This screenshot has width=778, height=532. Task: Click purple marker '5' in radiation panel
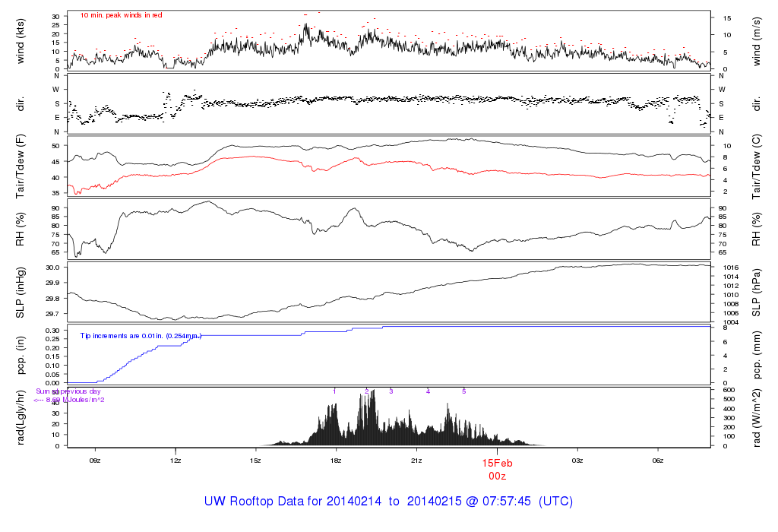click(x=464, y=391)
